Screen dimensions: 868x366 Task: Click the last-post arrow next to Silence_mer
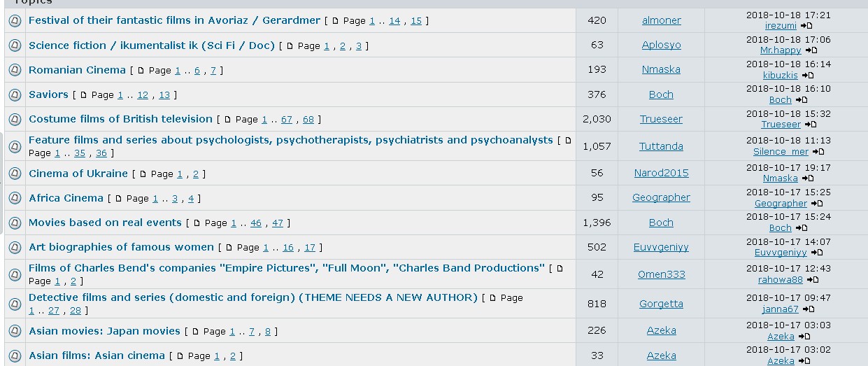tap(818, 152)
